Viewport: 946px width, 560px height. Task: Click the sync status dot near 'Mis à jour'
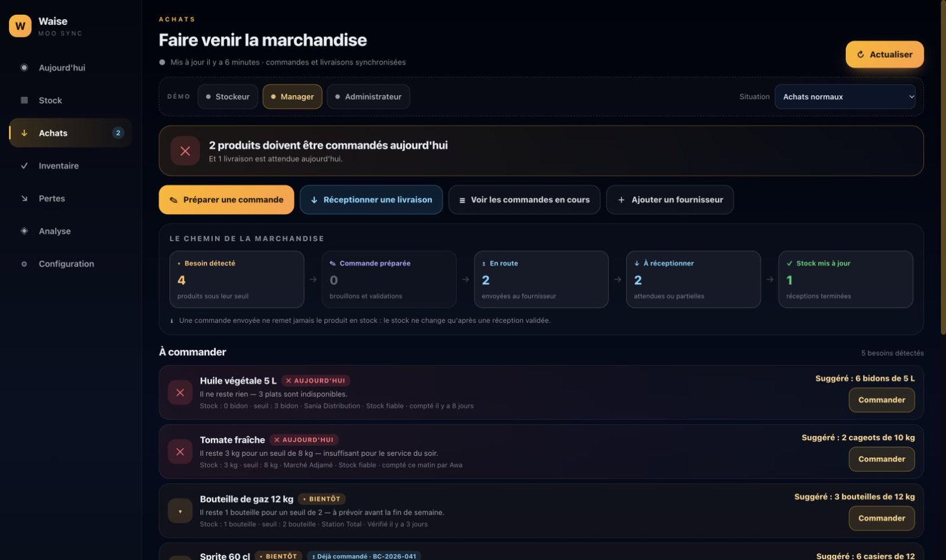(162, 62)
